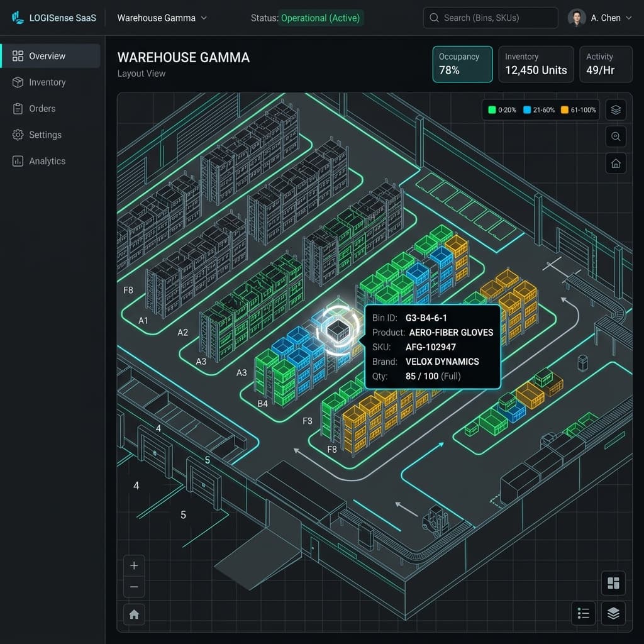Click the search magnifier icon
This screenshot has width=644, height=644.
[434, 18]
